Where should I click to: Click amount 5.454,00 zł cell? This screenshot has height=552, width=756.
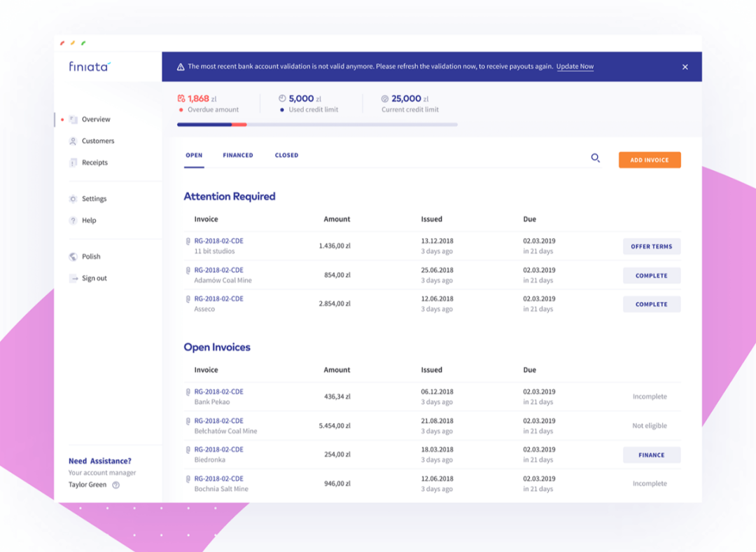click(x=335, y=426)
